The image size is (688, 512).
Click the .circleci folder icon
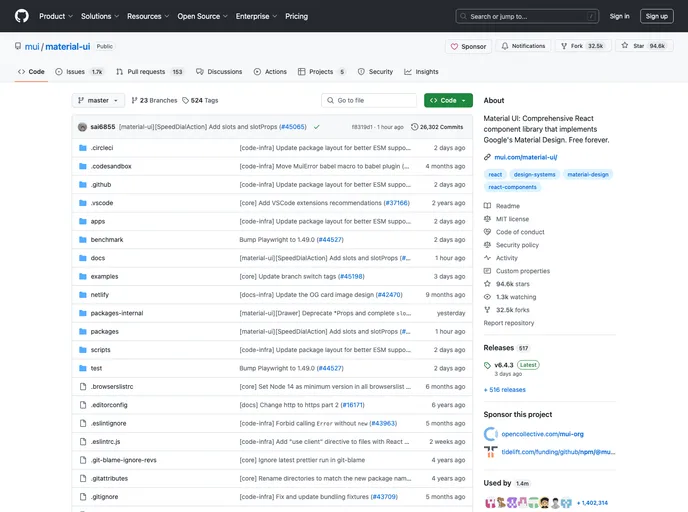tap(82, 148)
